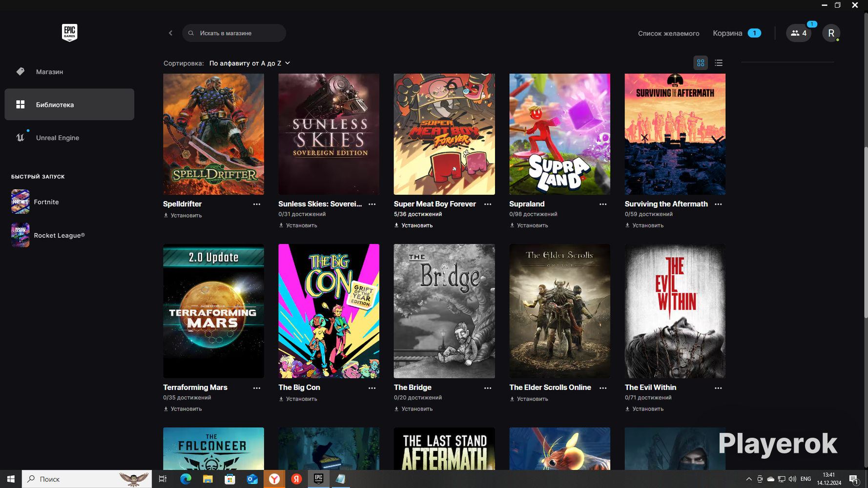Click the system volume tray icon
The image size is (868, 488).
(792, 479)
